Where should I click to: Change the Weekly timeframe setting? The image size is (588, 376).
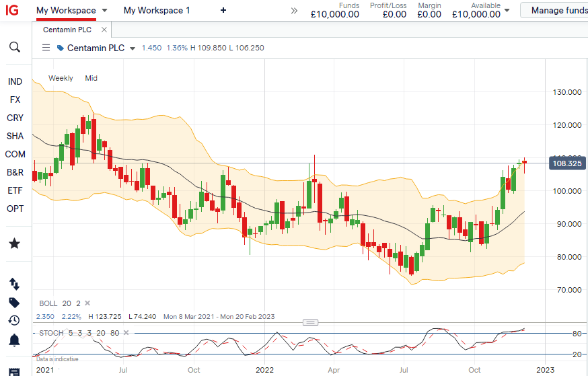click(x=61, y=78)
